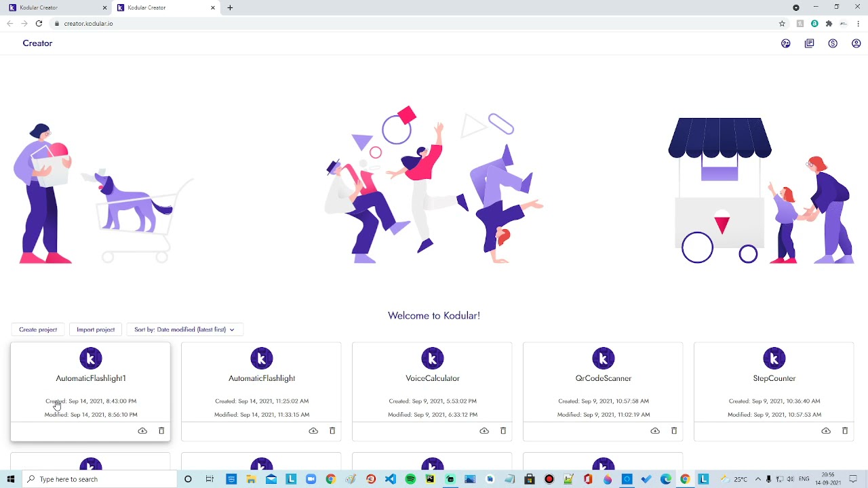868x488 pixels.
Task: Delete the QrCodeScanner project with trash icon
Action: [x=674, y=430]
